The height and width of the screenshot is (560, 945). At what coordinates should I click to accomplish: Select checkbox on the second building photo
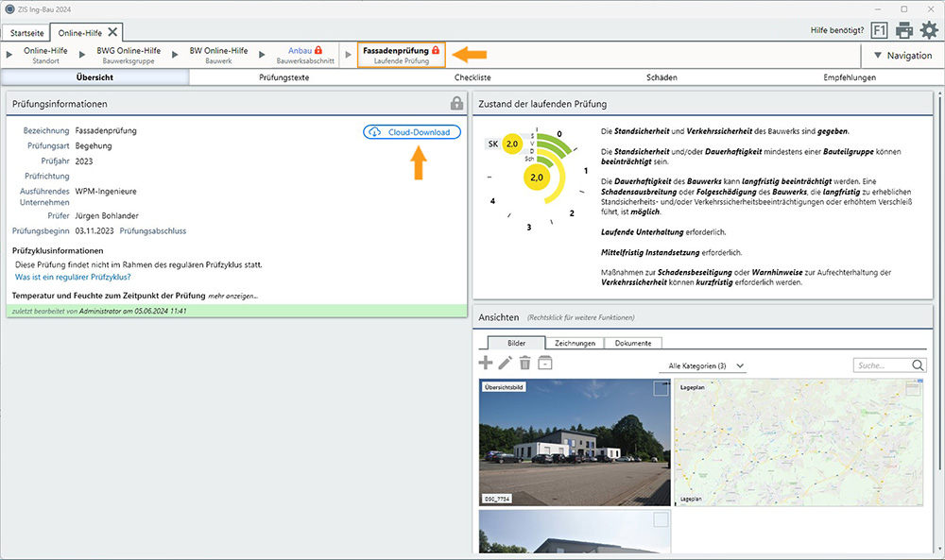pyautogui.click(x=661, y=519)
